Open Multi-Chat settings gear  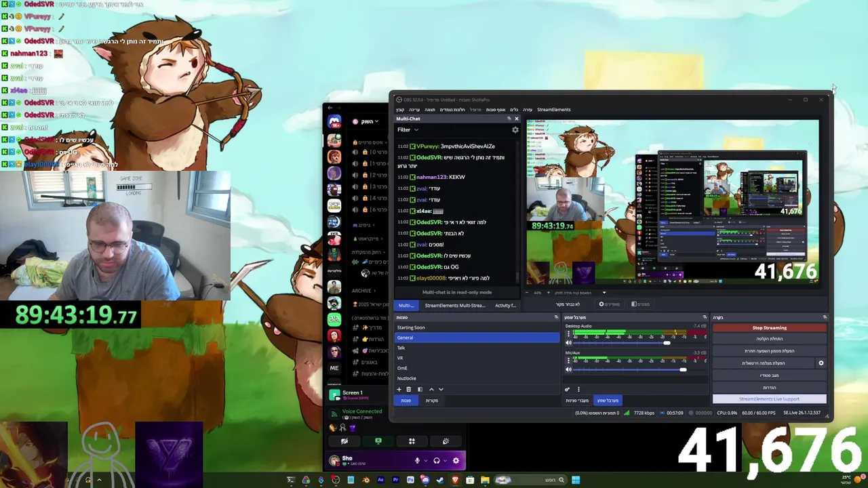tap(515, 129)
